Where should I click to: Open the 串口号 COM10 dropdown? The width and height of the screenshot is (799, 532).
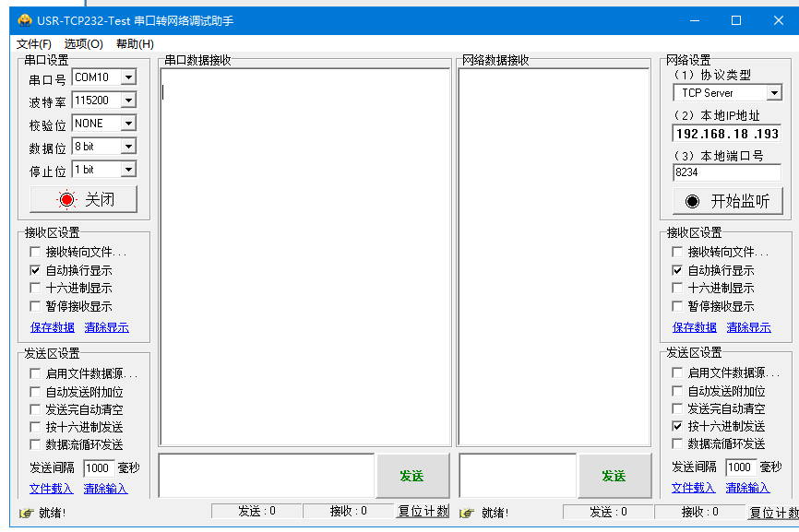point(128,77)
